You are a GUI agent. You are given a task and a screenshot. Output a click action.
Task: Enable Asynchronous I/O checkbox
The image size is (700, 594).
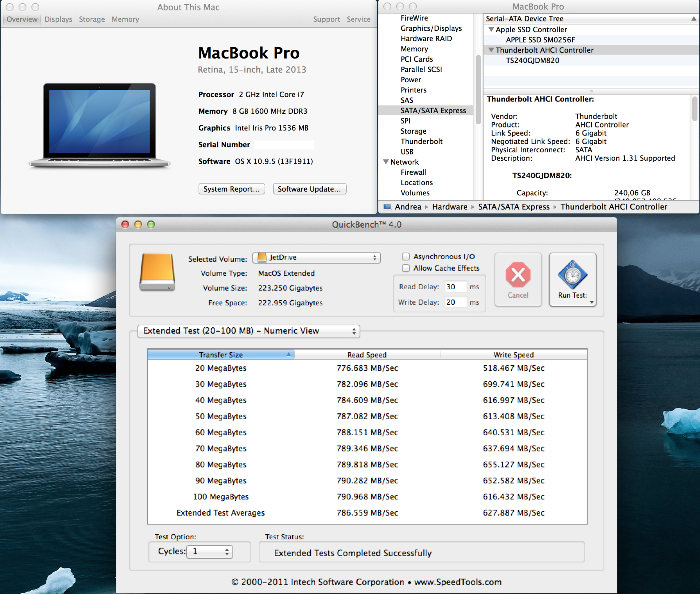tap(406, 256)
